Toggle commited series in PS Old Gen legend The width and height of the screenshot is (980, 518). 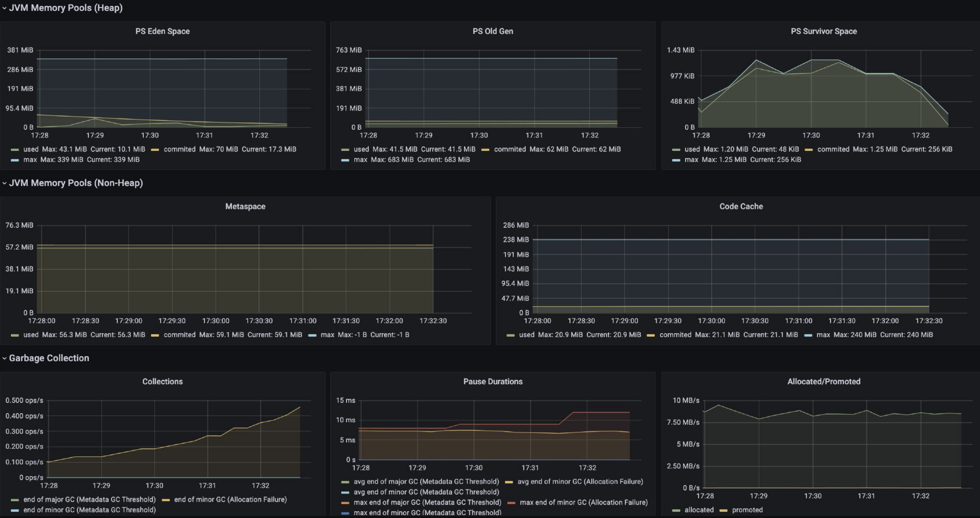(x=510, y=149)
